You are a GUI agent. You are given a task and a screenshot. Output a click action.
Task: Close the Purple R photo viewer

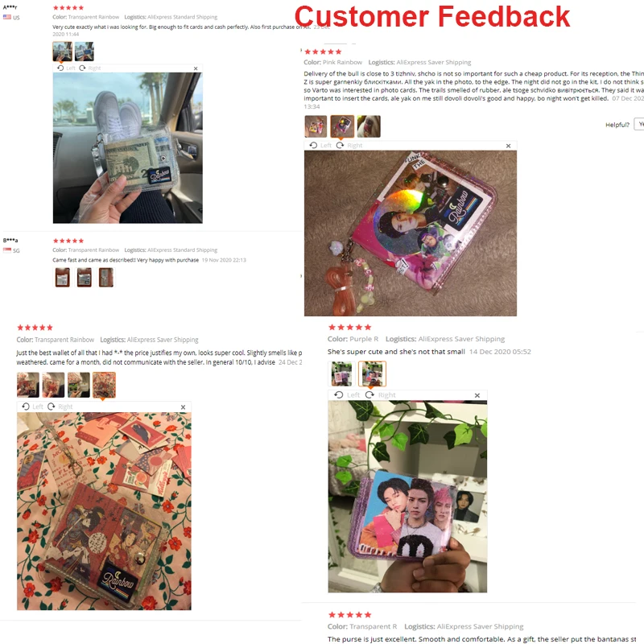477,395
